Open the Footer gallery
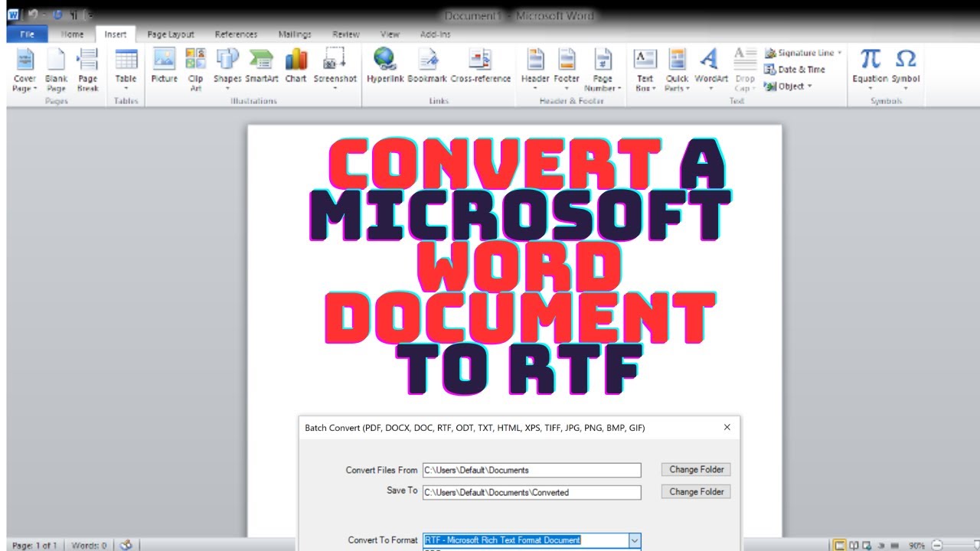This screenshot has width=980, height=551. [x=567, y=69]
